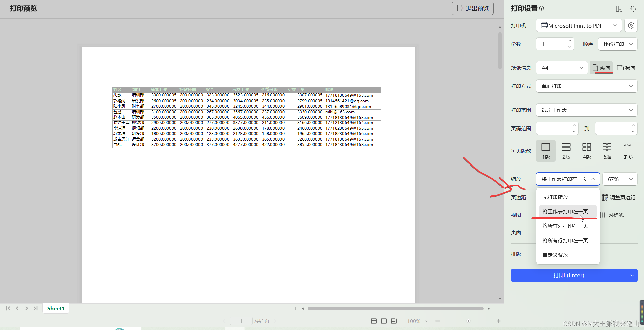Open the Microsoft Print to PDF printer dropdown
The height and width of the screenshot is (330, 644).
pos(579,26)
